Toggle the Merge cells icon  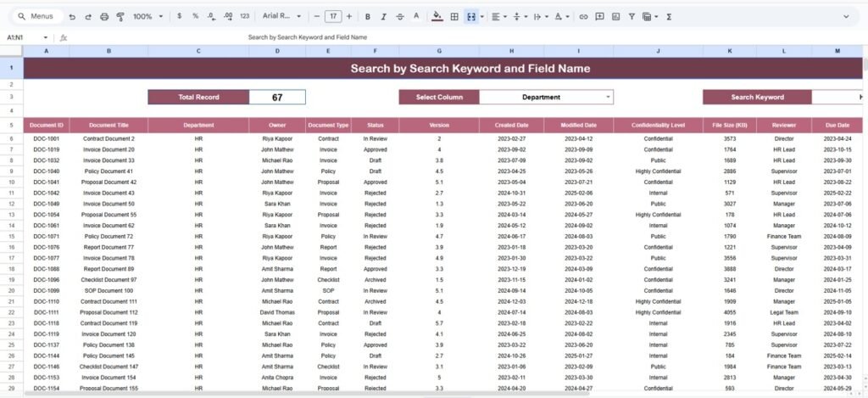click(x=471, y=17)
